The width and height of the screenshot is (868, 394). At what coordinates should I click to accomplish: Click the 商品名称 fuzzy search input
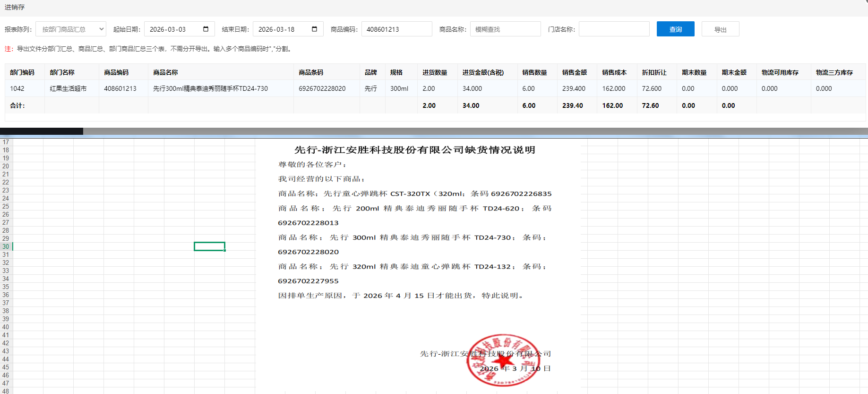click(505, 29)
